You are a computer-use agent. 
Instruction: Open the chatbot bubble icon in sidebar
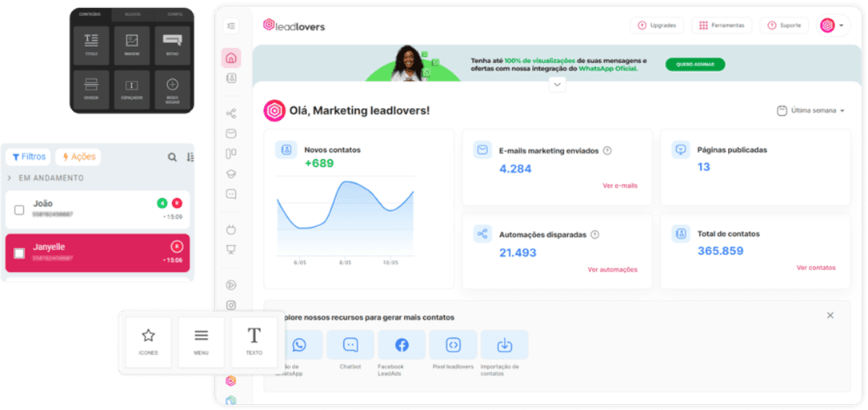(x=231, y=194)
